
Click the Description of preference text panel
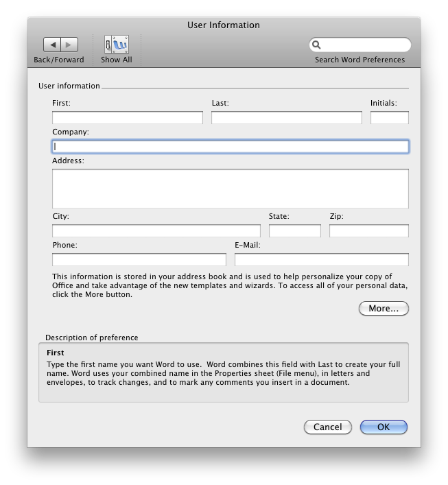pos(223,372)
